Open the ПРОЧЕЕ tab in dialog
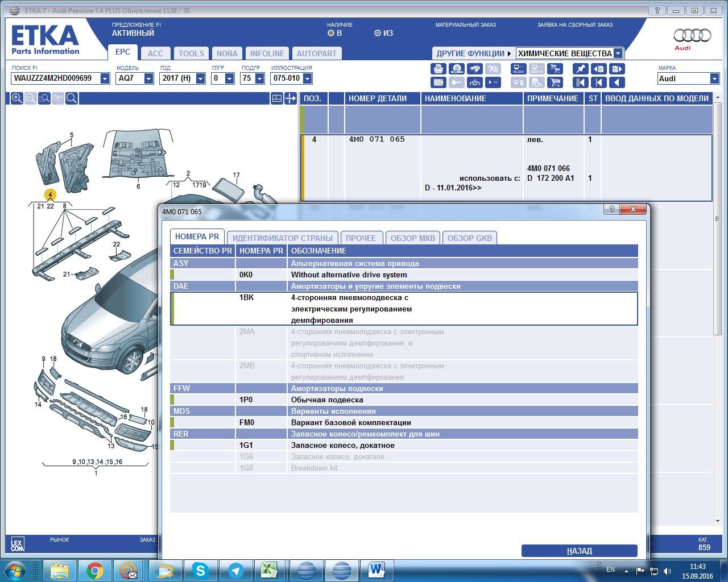The image size is (728, 582). [361, 238]
